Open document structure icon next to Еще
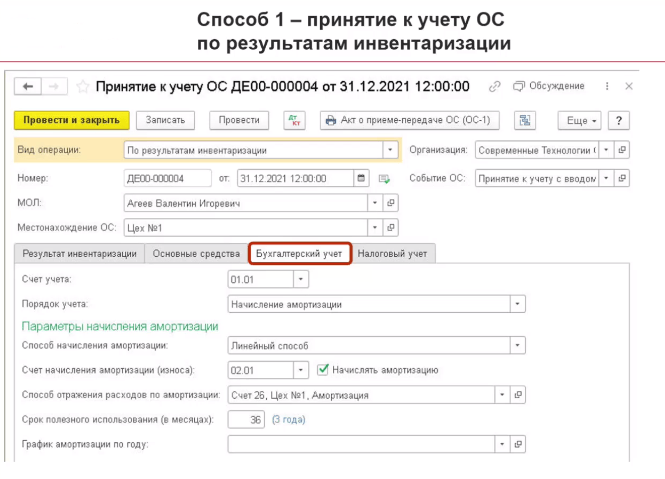This screenshot has width=665, height=479. pyautogui.click(x=525, y=120)
